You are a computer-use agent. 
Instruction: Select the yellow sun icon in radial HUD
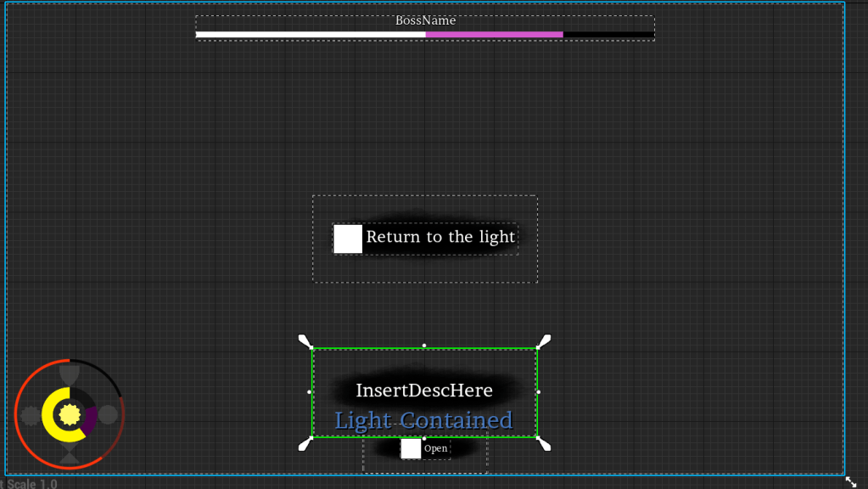click(x=68, y=414)
